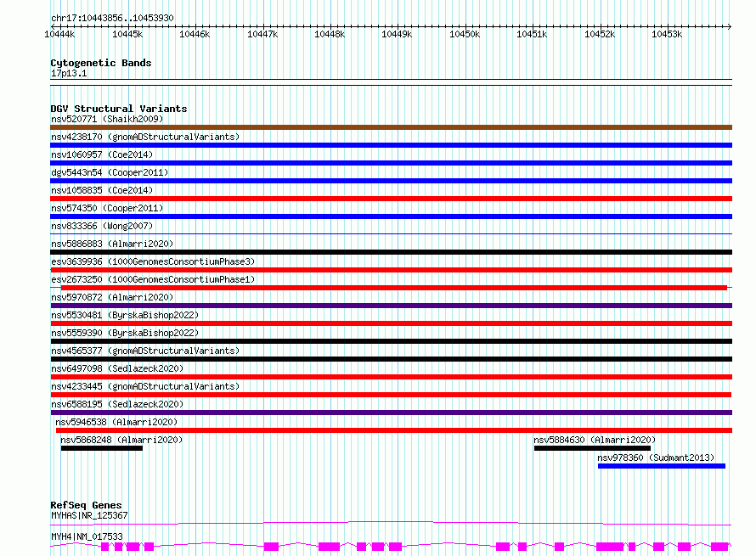The width and height of the screenshot is (756, 556).
Task: Click the nsv5868248 (Almarri2020) label
Action: [x=121, y=440]
